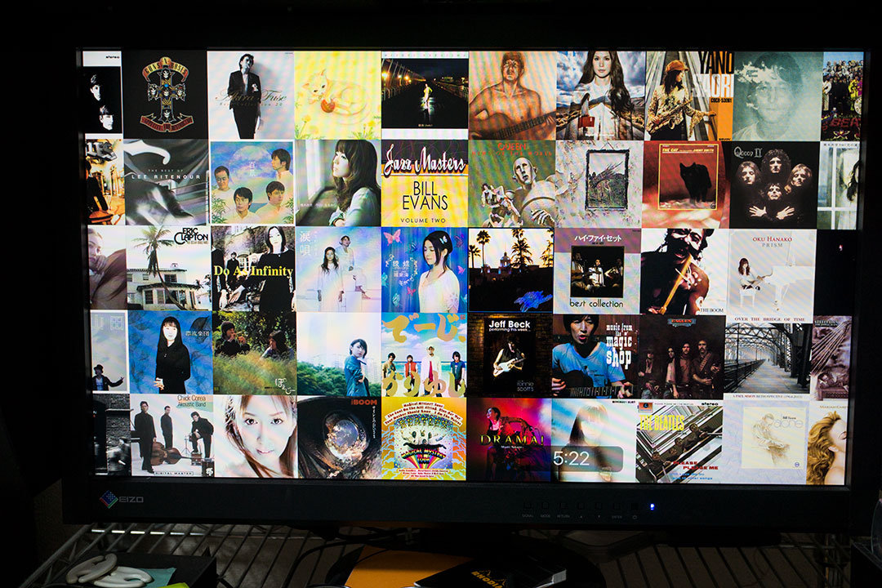The width and height of the screenshot is (882, 588).
Task: Open the 涙唄 album with two women in white
Action: coord(339,269)
